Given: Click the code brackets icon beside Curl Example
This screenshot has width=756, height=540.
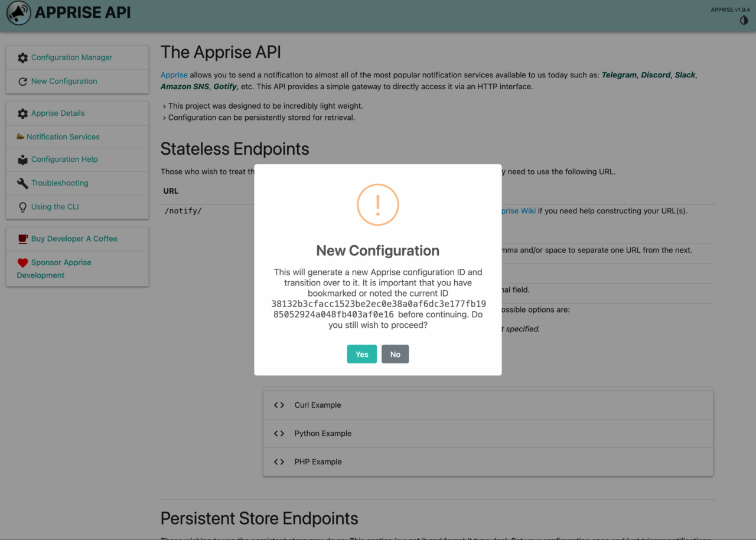Looking at the screenshot, I should [x=279, y=405].
